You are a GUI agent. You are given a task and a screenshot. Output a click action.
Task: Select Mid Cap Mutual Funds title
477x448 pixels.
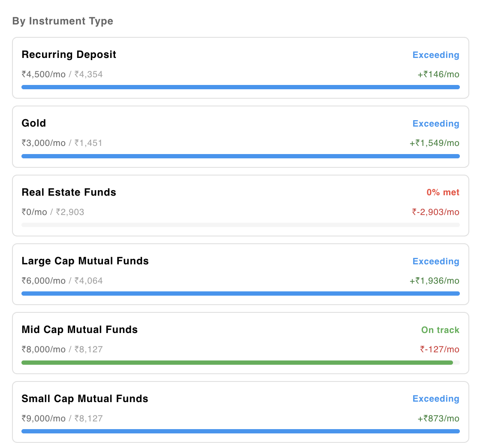click(80, 330)
